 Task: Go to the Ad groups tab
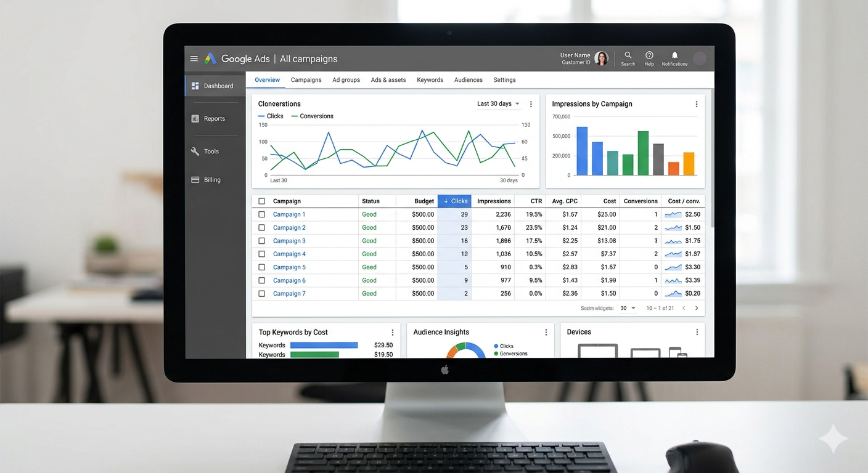(346, 80)
